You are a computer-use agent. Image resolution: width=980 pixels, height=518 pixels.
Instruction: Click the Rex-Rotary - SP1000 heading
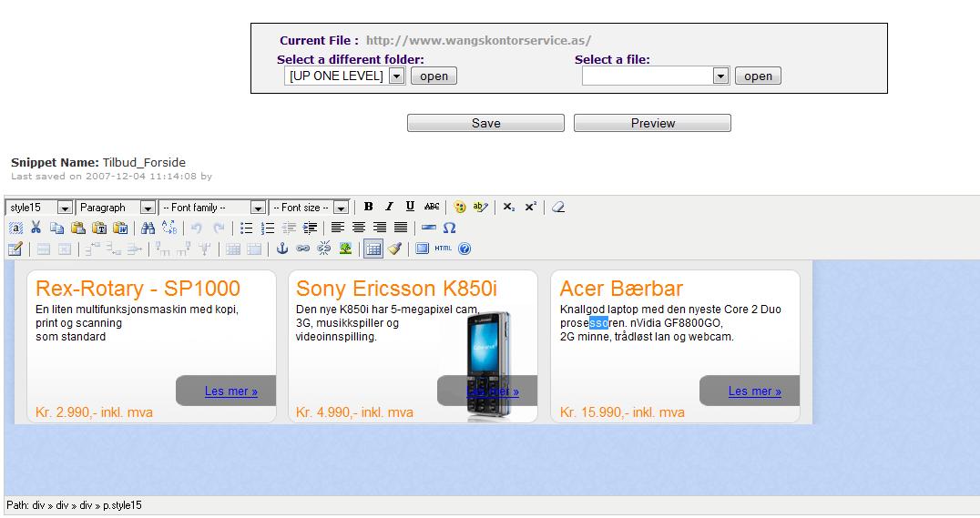click(x=138, y=289)
